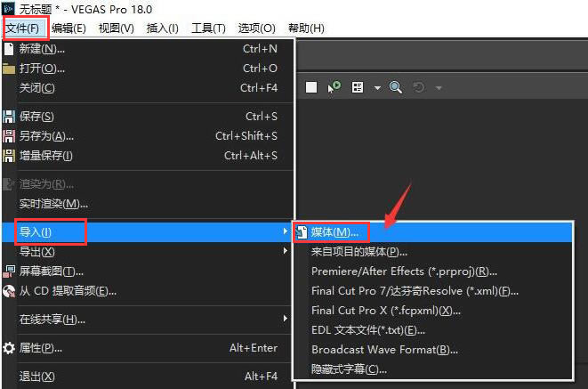
Task: Select 导入(I) submenu entry
Action: 148,232
